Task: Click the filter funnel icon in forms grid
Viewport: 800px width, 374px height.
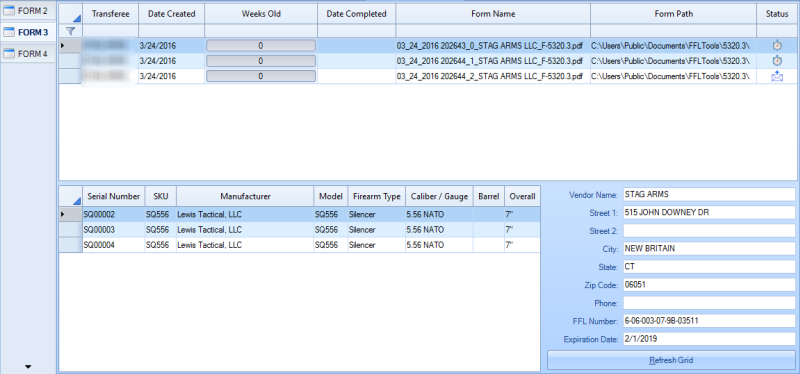Action: (71, 31)
